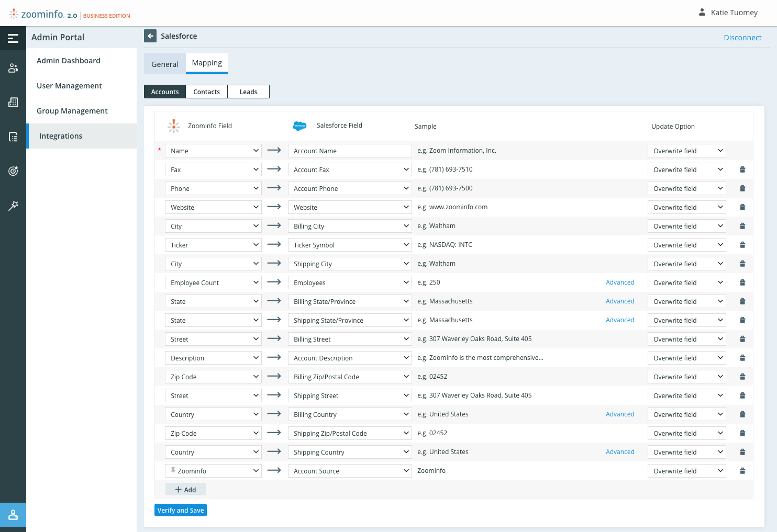The image size is (777, 532).
Task: Open the Employee Count ZoomInfo field dropdown
Action: 213,282
